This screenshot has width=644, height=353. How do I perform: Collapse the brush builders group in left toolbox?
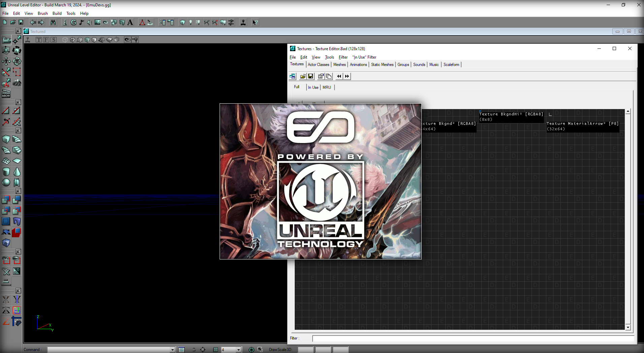pos(19,130)
